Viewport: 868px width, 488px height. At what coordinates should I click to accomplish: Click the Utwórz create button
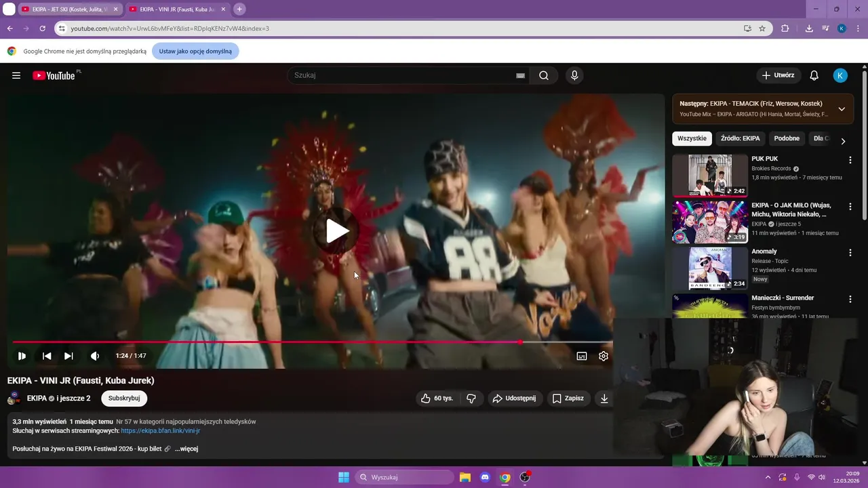778,75
